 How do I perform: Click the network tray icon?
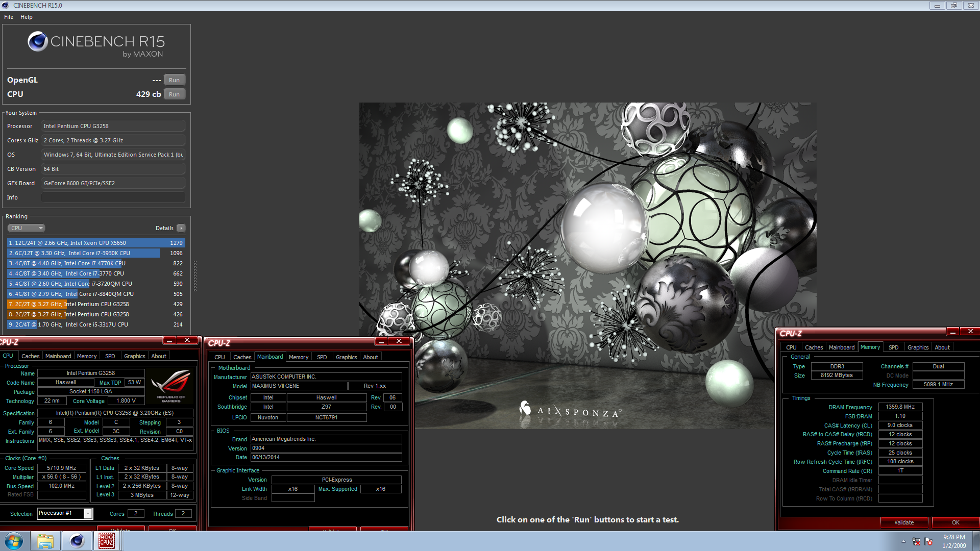tap(916, 541)
